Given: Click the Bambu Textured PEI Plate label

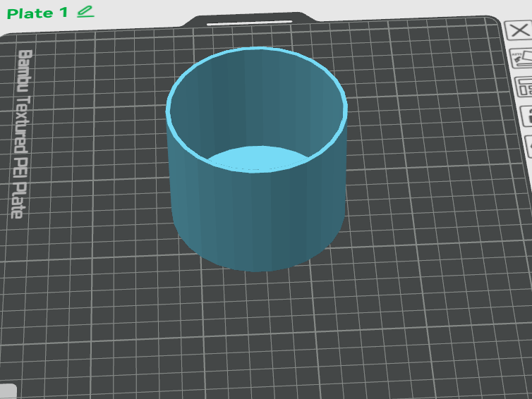Looking at the screenshot, I should point(23,134).
